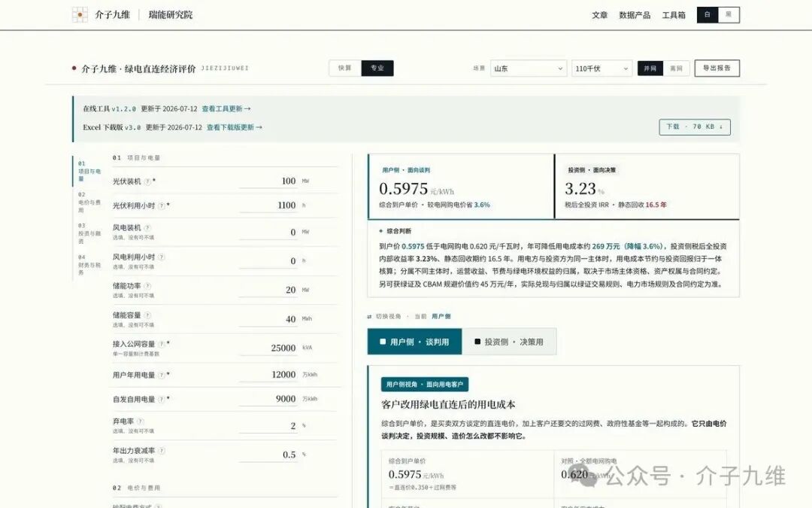Open 文章 in top navigation

[600, 15]
